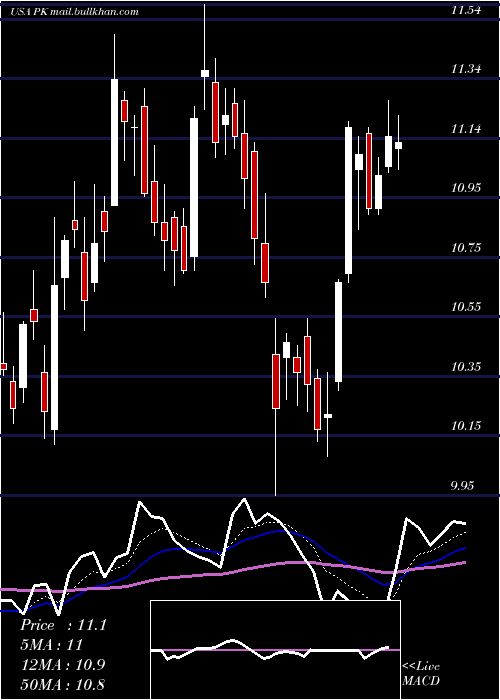Click the '<<Live MACD' label
Screen dimensions: 500x700
pos(421,674)
